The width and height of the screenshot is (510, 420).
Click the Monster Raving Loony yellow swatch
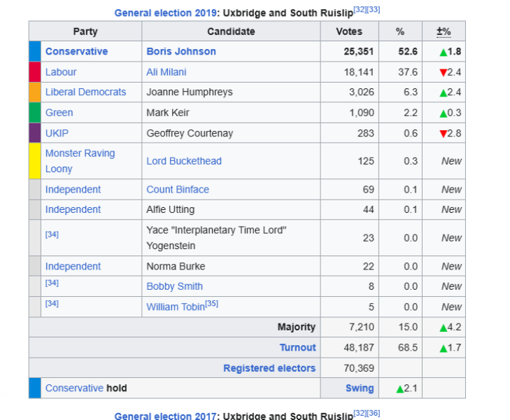tap(35, 161)
